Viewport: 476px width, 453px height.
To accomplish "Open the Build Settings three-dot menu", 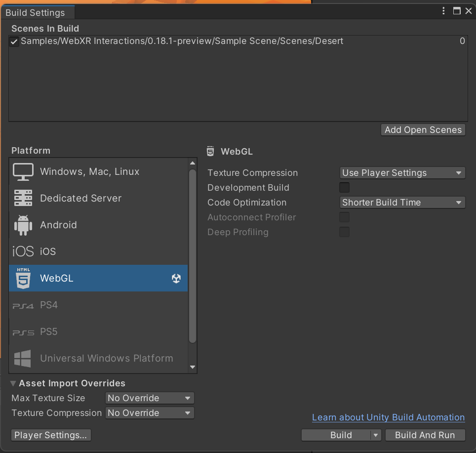I will tap(443, 11).
